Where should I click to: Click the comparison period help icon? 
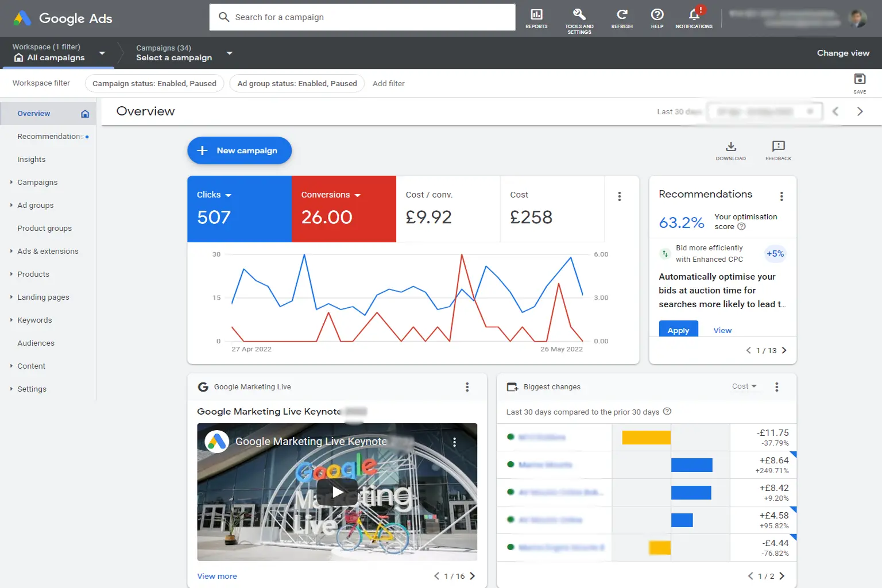667,412
